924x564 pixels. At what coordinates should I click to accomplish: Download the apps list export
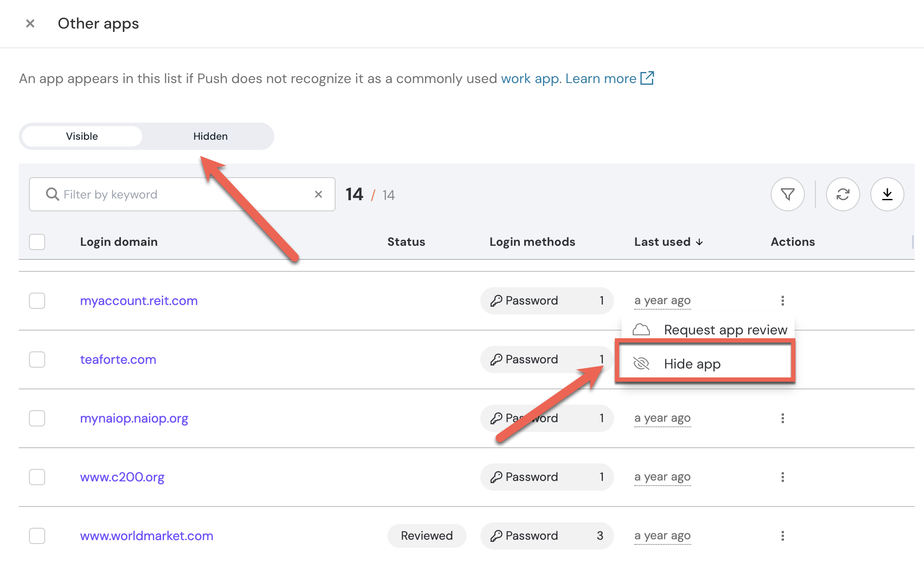point(887,194)
